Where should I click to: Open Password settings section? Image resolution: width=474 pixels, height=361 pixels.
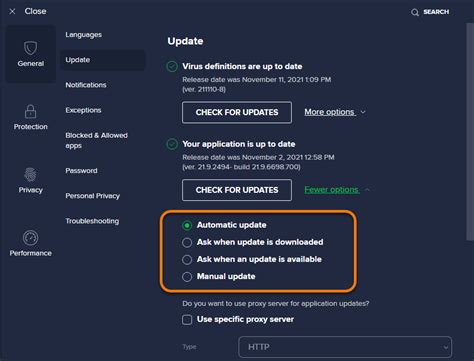click(81, 171)
